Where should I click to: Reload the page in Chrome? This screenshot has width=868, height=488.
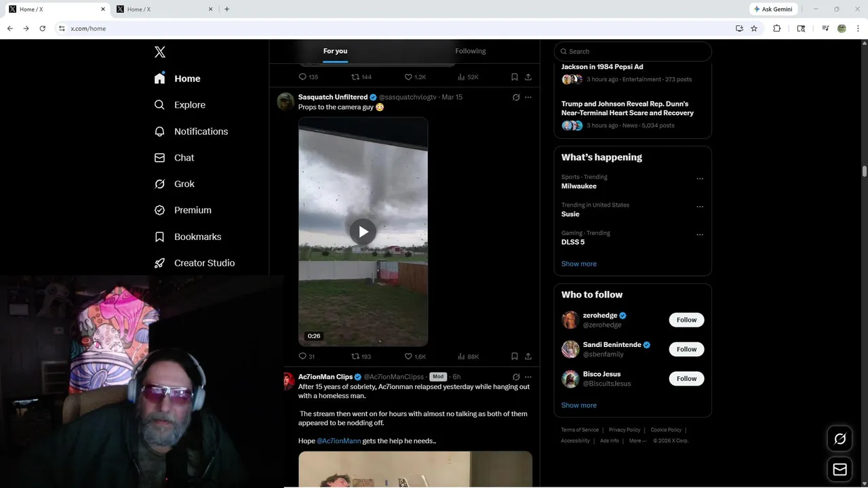tap(42, 28)
